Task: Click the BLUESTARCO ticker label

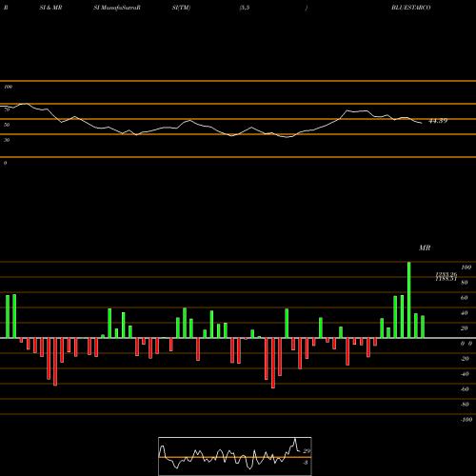Action: click(x=411, y=8)
